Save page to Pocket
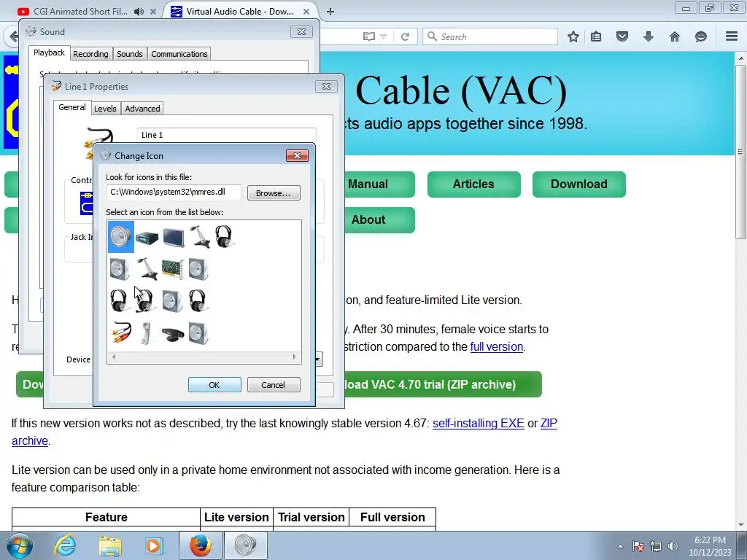This screenshot has height=560, width=747. (622, 36)
